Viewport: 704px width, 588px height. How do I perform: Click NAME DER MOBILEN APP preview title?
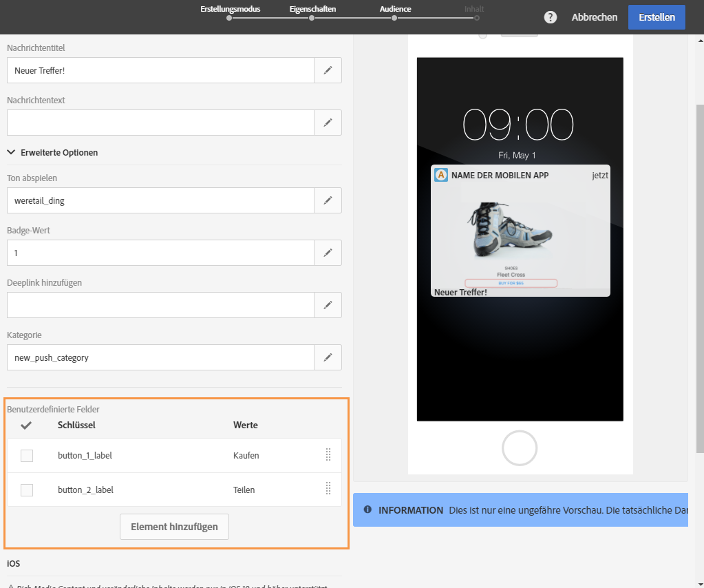tap(500, 175)
